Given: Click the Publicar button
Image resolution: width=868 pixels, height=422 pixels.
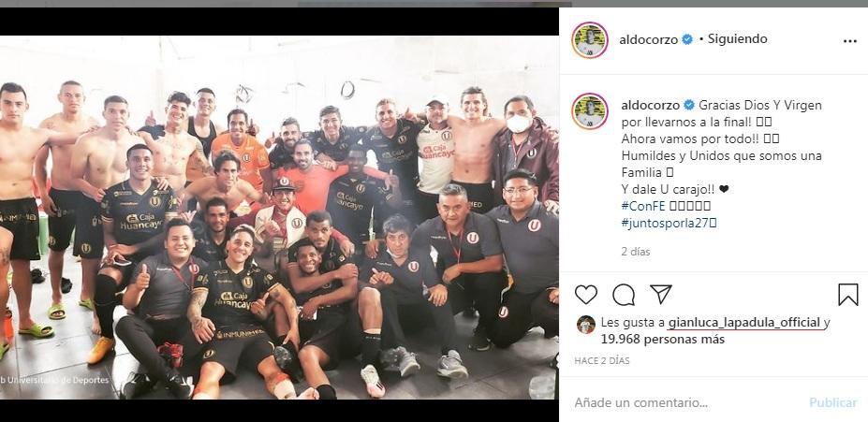Looking at the screenshot, I should point(832,402).
